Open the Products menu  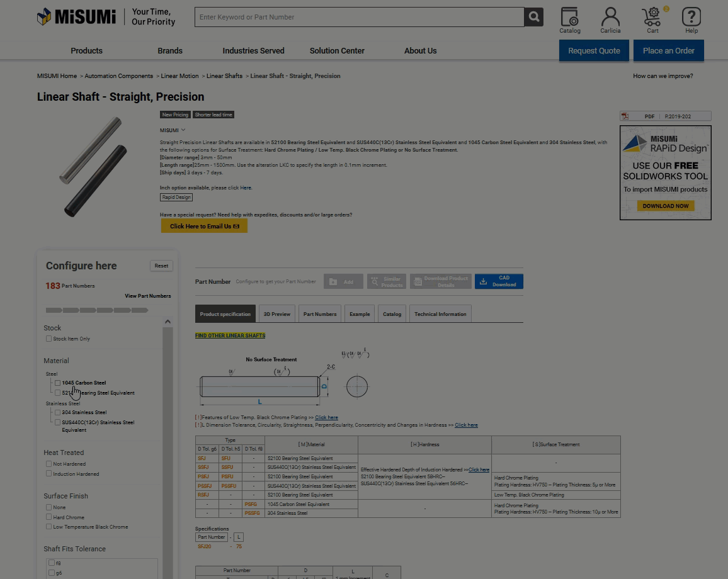[86, 50]
